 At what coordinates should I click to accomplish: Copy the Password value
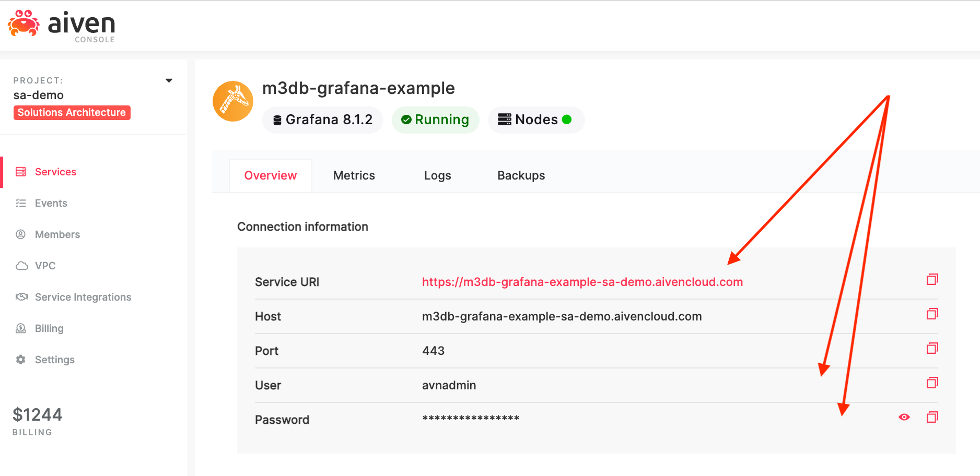[932, 417]
